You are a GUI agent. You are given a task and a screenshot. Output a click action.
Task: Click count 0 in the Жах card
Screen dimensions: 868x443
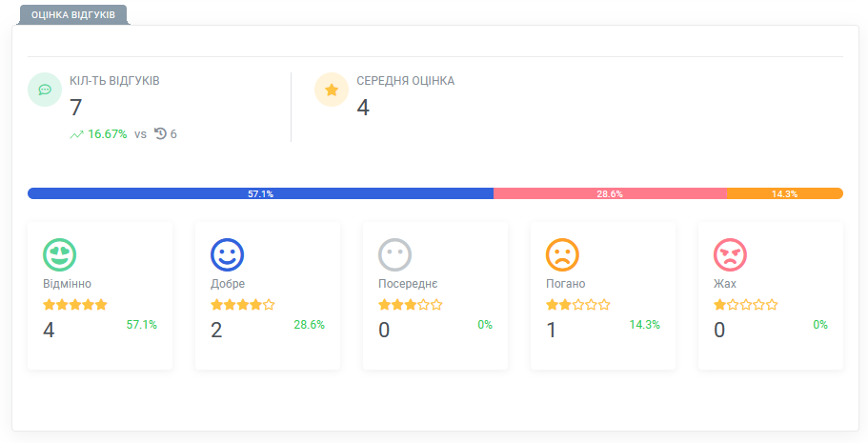[x=719, y=330]
